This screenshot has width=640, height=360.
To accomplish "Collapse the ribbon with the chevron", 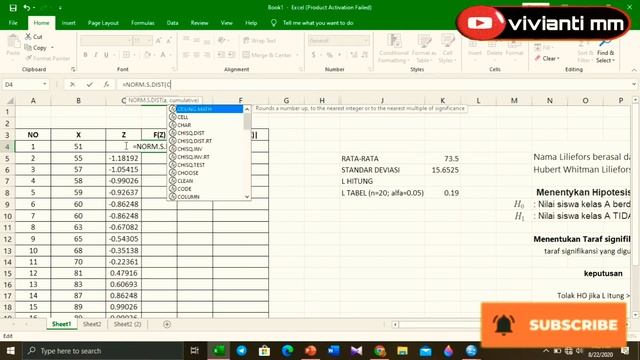I will [x=634, y=70].
